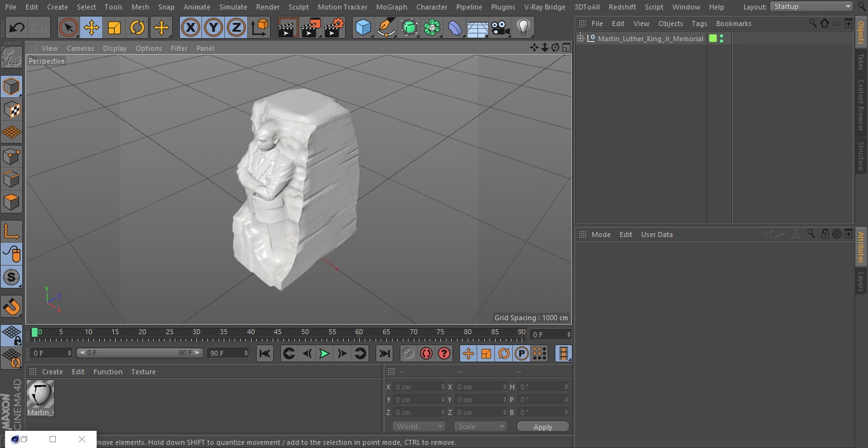Toggle Martin_Luther_King_Jr_Memorial visibility dots

point(721,39)
